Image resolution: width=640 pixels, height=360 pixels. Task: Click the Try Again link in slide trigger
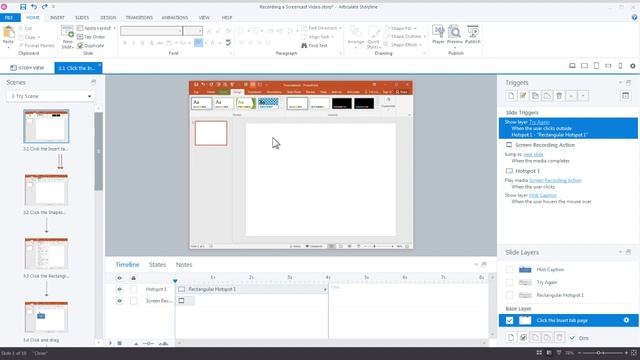[x=539, y=122]
